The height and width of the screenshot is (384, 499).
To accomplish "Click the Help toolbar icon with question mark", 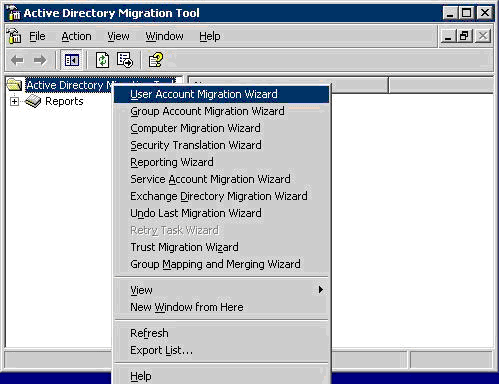I will pos(156,60).
